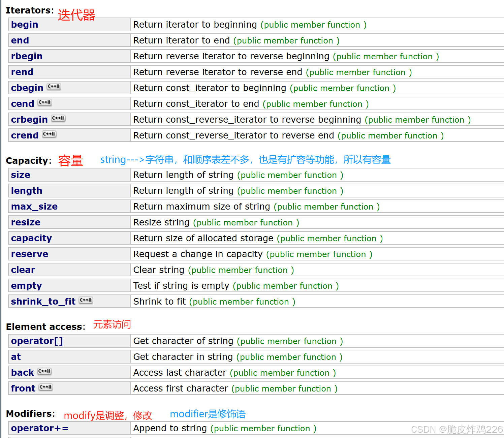Open the begin member function link
This screenshot has width=504, height=438.
25,25
